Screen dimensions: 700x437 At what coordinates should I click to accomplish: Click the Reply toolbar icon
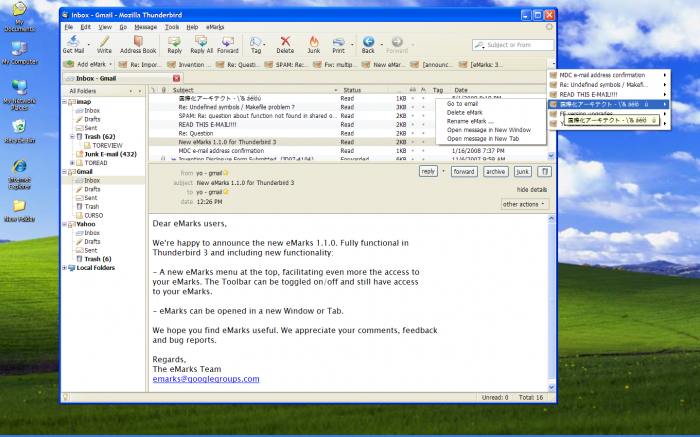(x=175, y=45)
